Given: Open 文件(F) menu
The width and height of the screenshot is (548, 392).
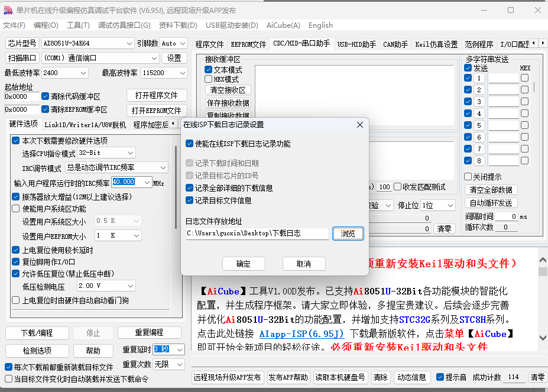Looking at the screenshot, I should [x=14, y=25].
